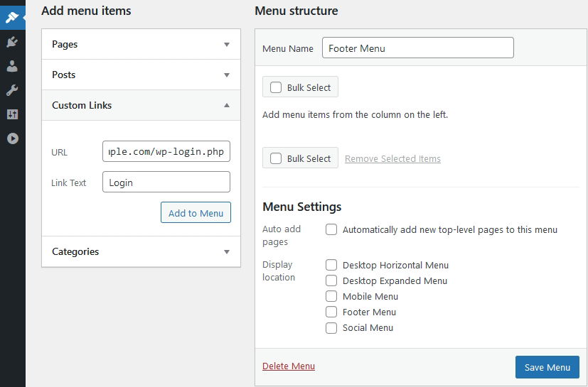Check the Desktop Horizontal Menu location
Screen dimensions: 588x387
pyautogui.click(x=331, y=265)
